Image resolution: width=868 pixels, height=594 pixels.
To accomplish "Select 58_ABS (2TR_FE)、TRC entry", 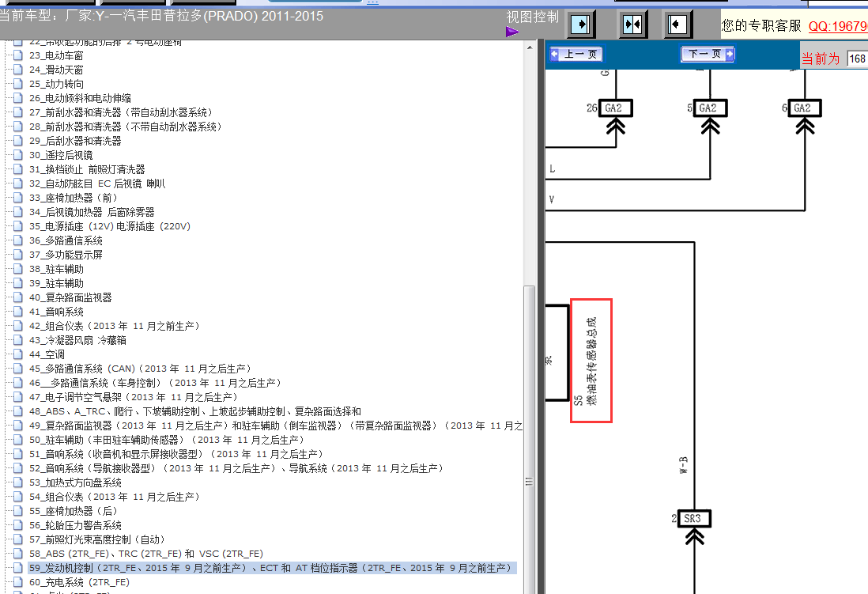I will coord(146,554).
